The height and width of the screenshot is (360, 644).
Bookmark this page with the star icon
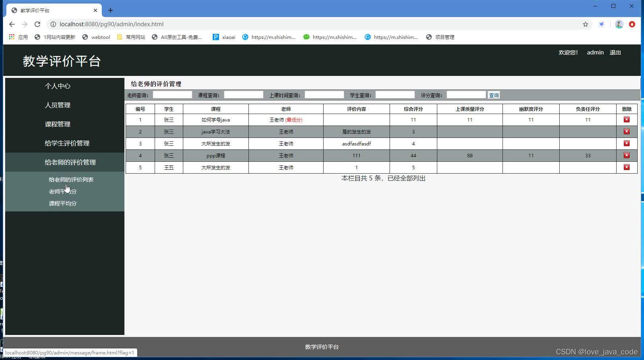(586, 24)
